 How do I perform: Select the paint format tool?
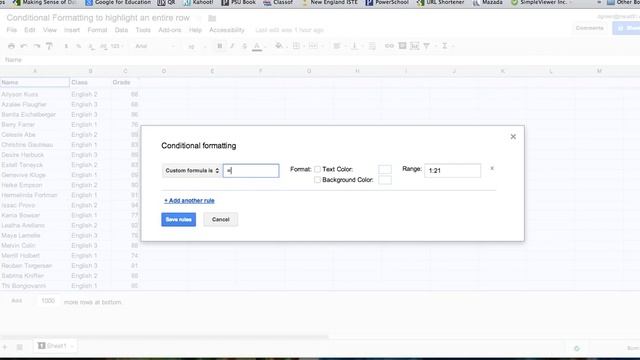click(49, 46)
